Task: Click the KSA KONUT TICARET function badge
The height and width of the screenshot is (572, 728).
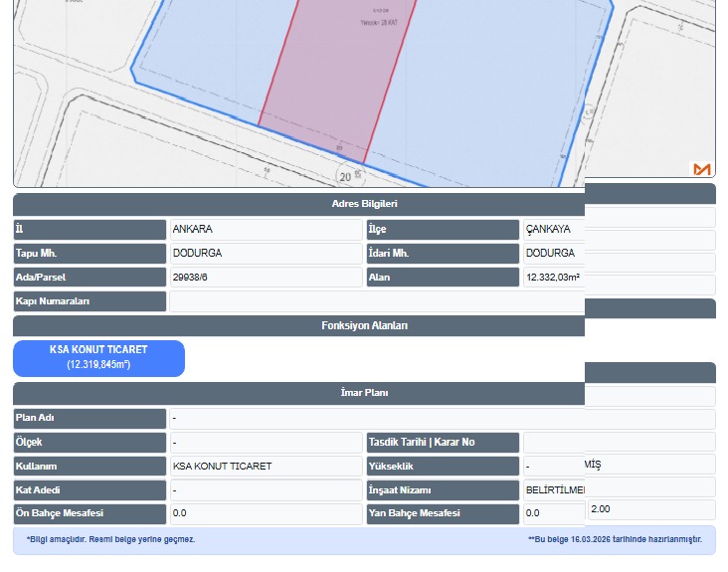Action: coord(99,358)
